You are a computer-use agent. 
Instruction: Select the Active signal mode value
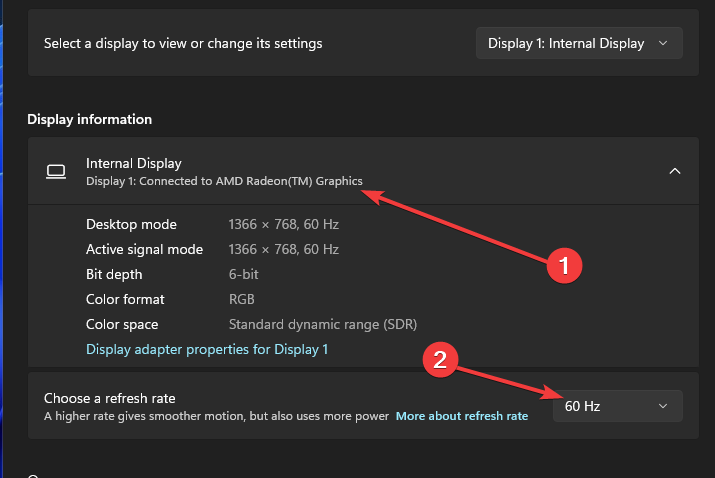(x=283, y=249)
